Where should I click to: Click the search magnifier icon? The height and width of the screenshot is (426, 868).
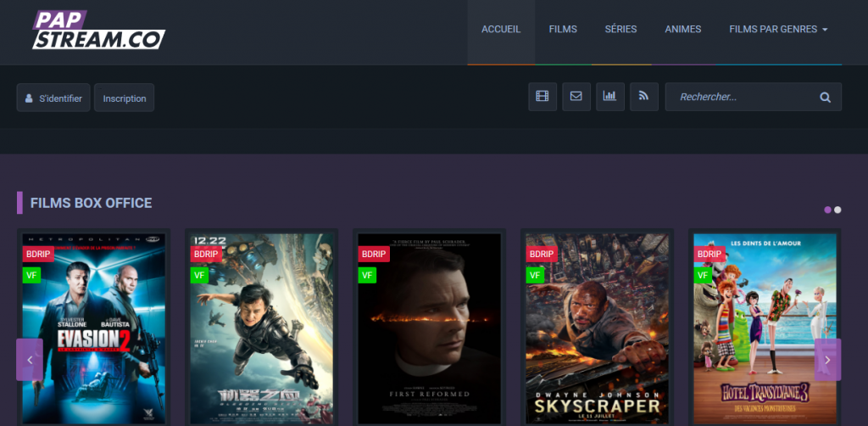825,98
